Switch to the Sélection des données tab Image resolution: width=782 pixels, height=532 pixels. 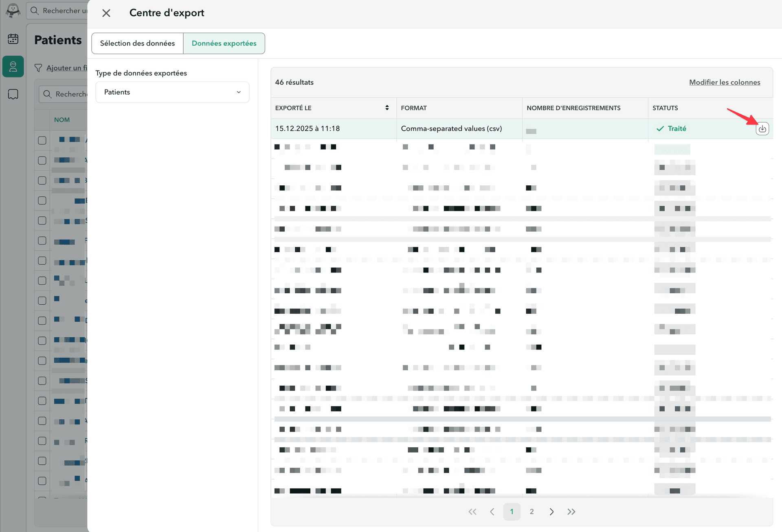137,43
